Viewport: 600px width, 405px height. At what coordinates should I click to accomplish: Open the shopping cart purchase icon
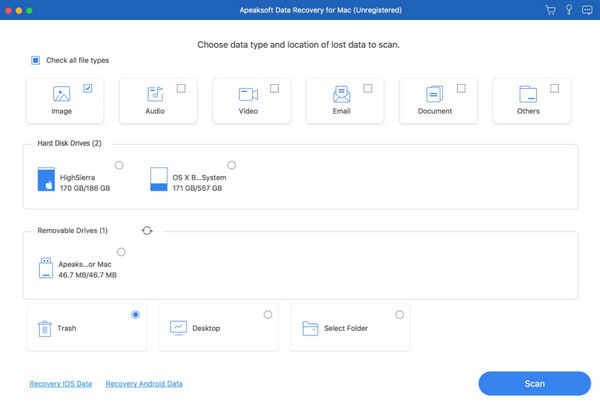coord(550,10)
